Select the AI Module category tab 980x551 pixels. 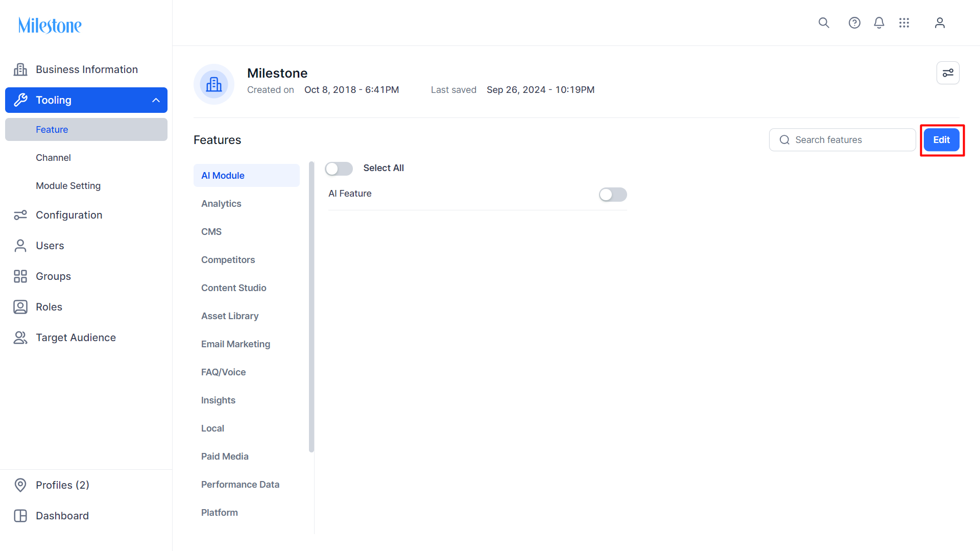click(x=247, y=176)
